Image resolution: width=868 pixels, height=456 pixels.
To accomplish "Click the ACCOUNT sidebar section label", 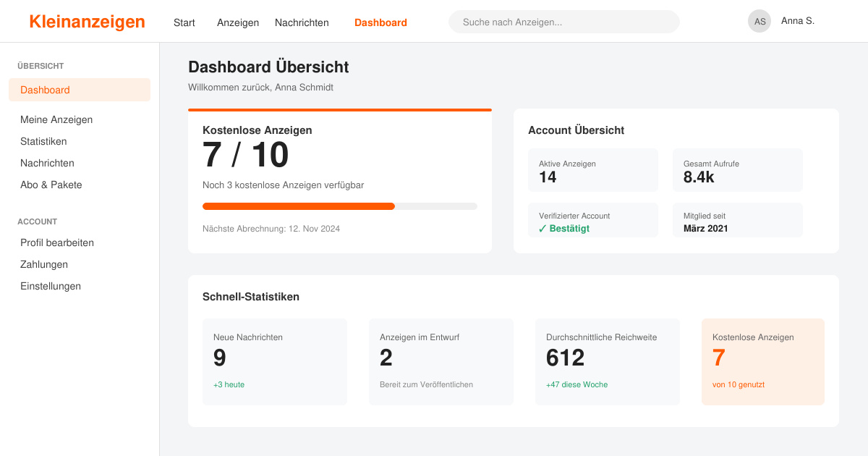I will [38, 221].
